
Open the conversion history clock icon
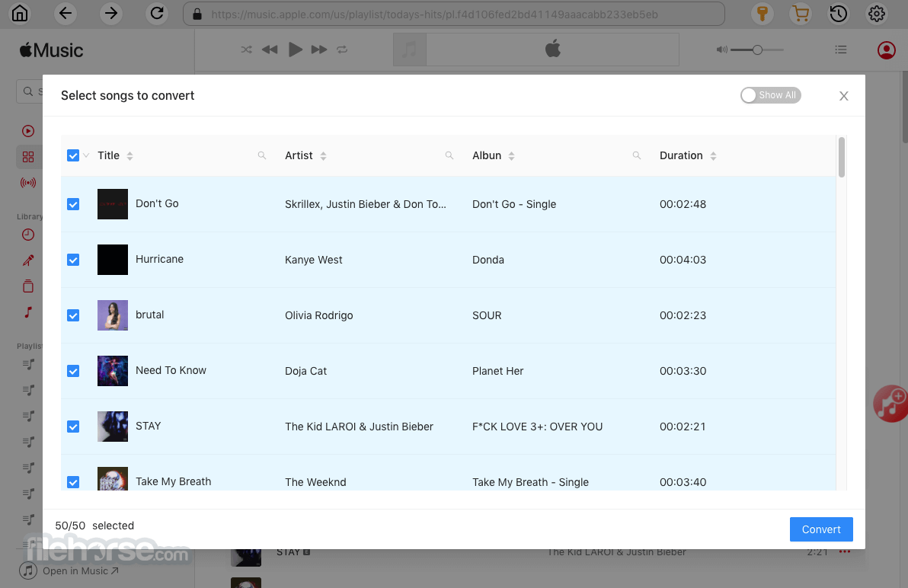point(839,13)
